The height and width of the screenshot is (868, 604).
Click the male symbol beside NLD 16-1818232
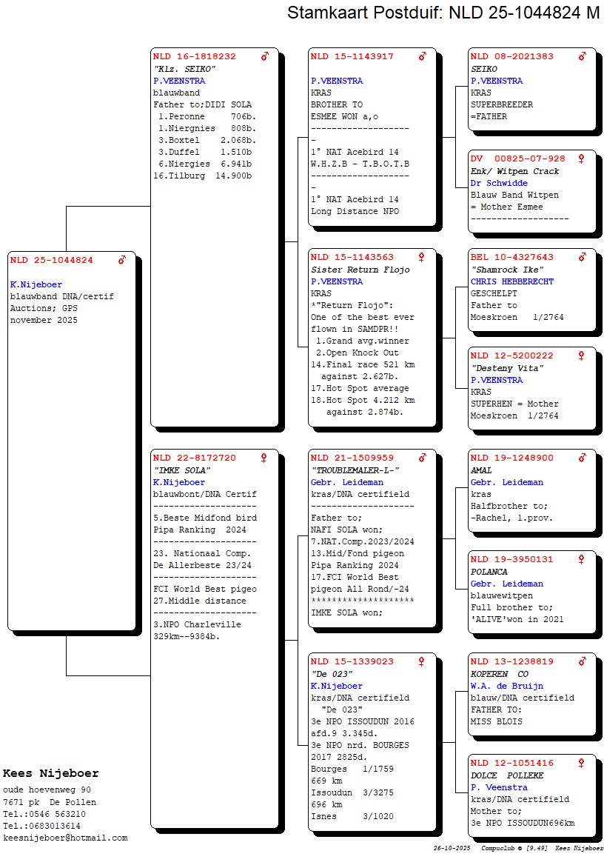pos(265,56)
